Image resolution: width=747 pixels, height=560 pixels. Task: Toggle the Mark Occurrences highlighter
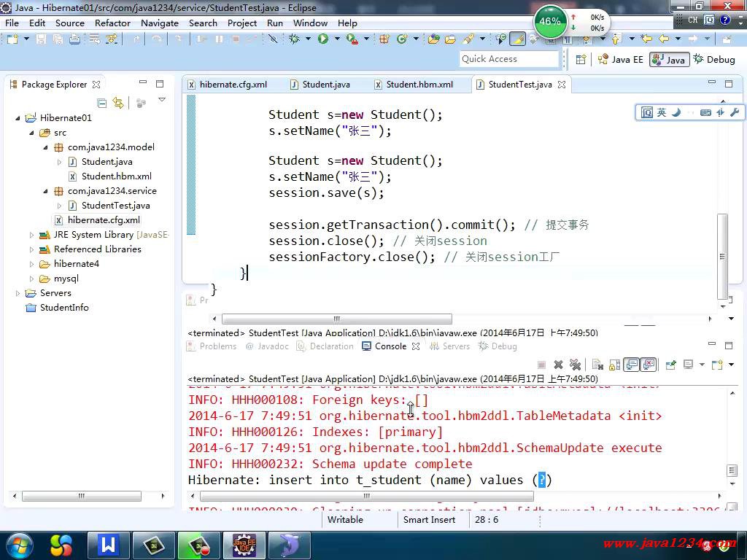(517, 39)
